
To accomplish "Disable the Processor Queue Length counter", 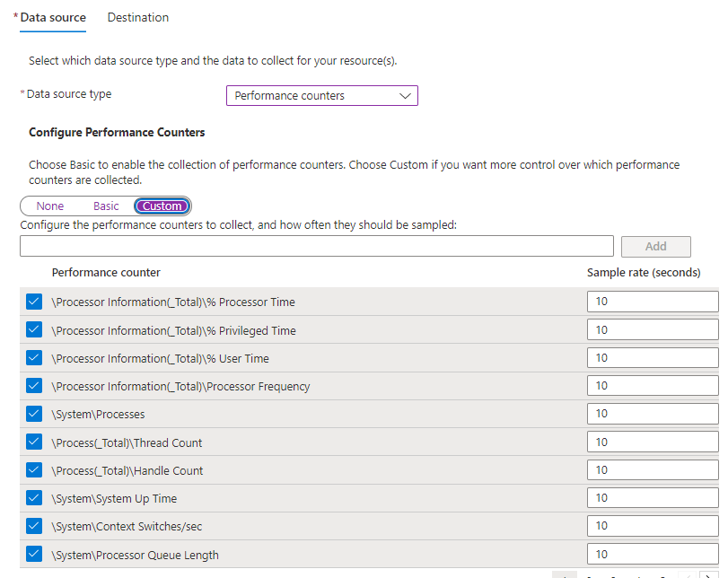I will [34, 554].
